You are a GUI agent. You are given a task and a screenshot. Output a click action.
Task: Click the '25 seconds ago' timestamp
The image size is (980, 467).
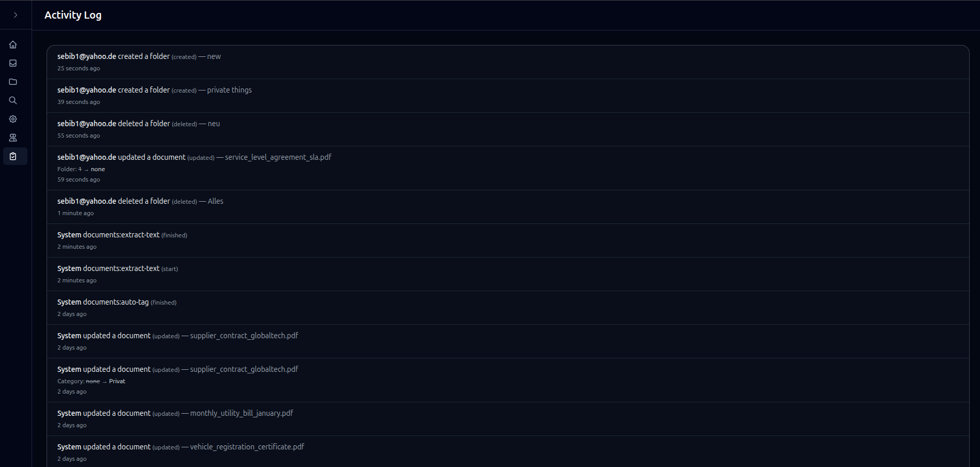click(79, 68)
